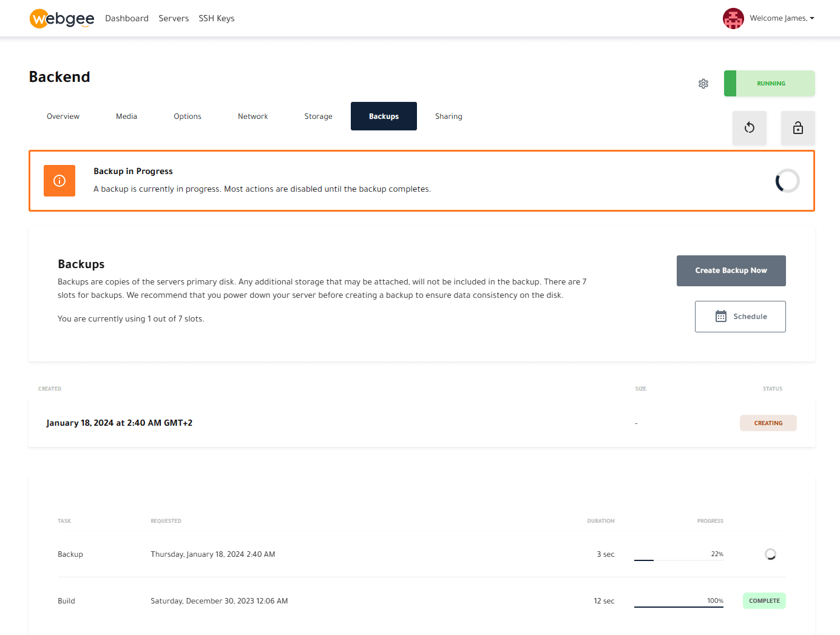This screenshot has height=635, width=840.
Task: Click the STATUS column header
Action: coord(773,389)
